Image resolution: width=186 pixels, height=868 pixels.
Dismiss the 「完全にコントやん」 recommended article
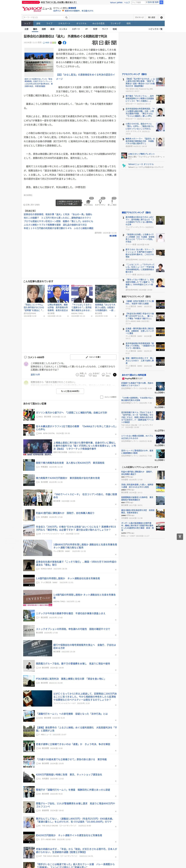[x=44, y=316]
